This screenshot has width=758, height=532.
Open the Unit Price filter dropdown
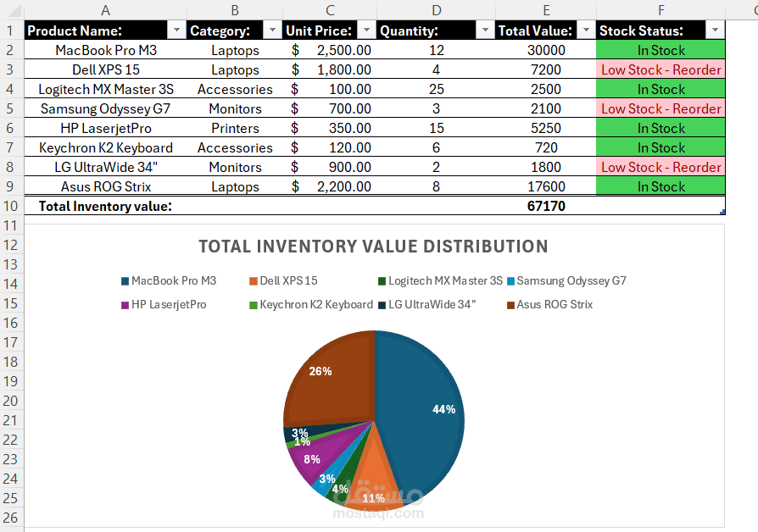(x=366, y=30)
